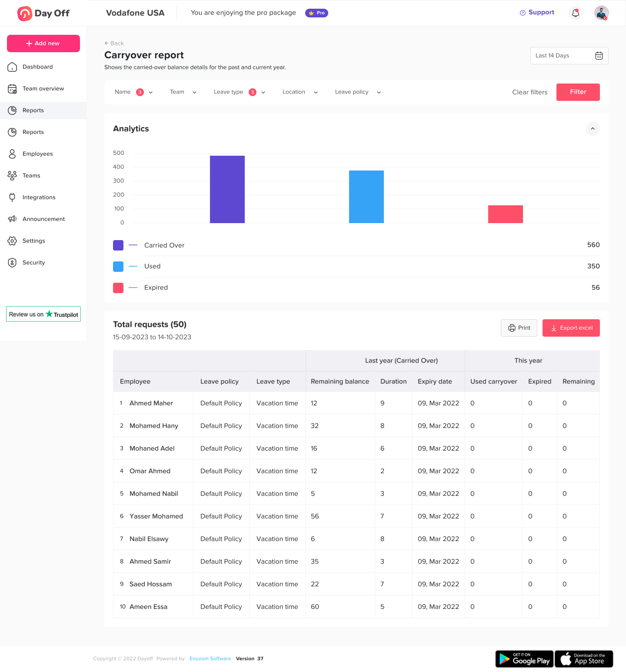Open the calendar icon in date range field
Image resolution: width=626 pixels, height=672 pixels.
tap(599, 56)
